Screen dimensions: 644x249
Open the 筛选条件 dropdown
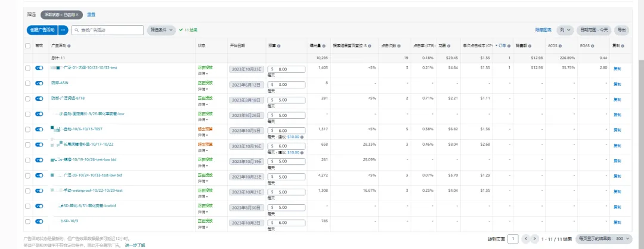point(162,30)
